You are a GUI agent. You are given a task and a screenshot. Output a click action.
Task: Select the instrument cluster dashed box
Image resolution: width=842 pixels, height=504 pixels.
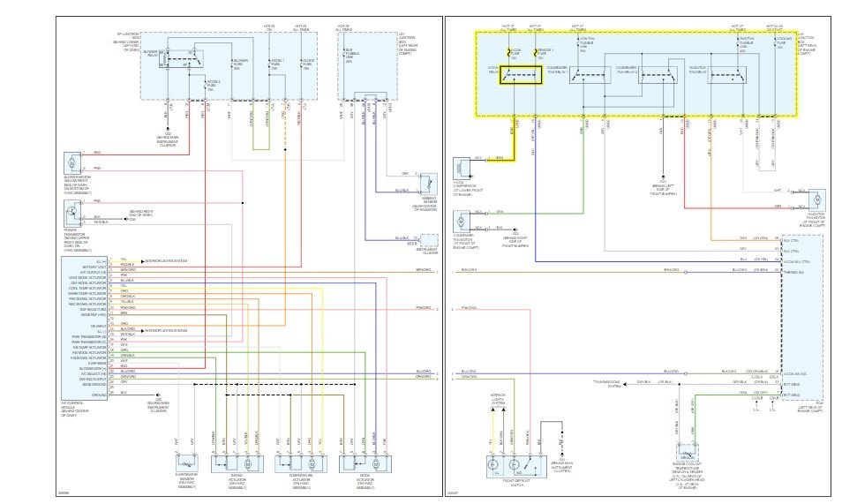pos(429,240)
